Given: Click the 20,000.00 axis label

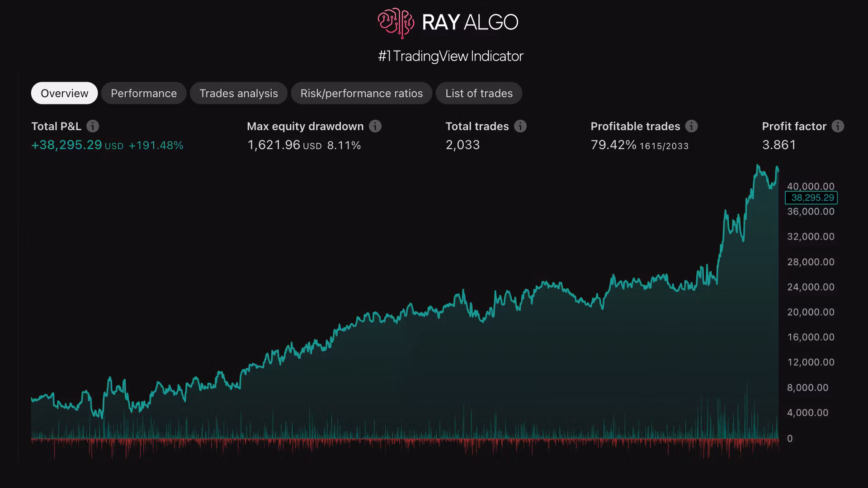Looking at the screenshot, I should click(x=811, y=312).
